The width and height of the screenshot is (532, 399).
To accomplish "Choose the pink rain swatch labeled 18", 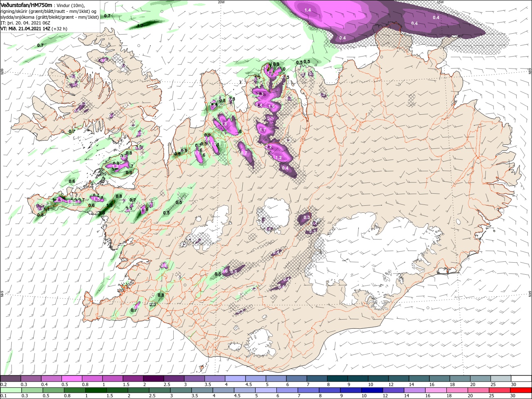I will click(457, 390).
